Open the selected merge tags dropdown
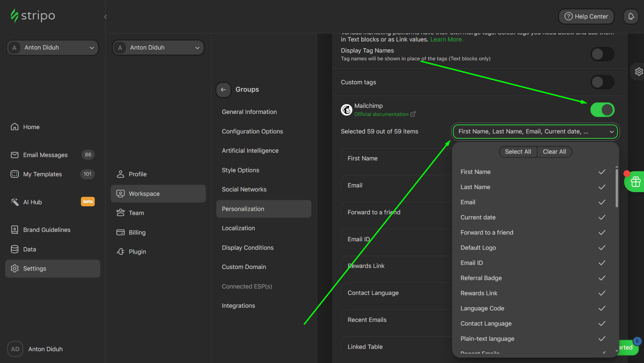The image size is (644, 363). click(535, 131)
